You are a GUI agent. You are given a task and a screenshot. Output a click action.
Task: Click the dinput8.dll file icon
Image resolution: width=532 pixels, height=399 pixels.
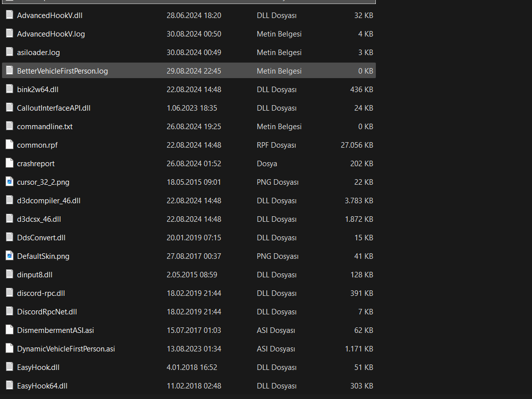pyautogui.click(x=9, y=274)
